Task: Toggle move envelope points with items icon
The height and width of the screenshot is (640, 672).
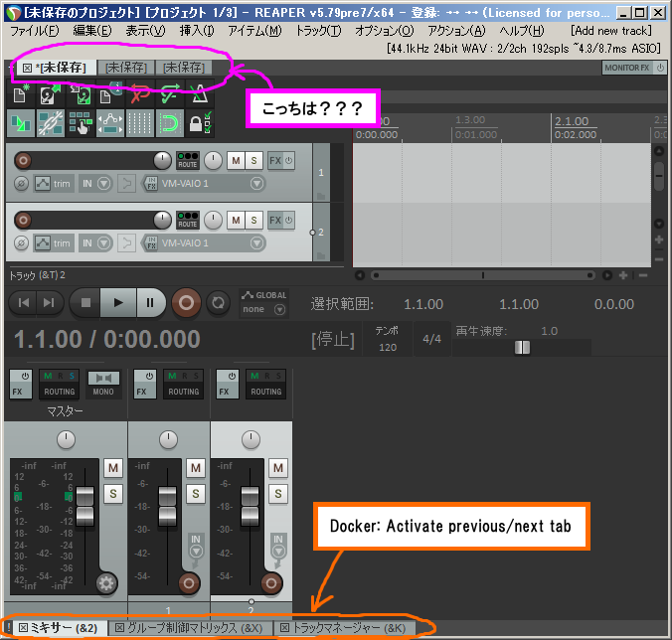Action: (109, 123)
